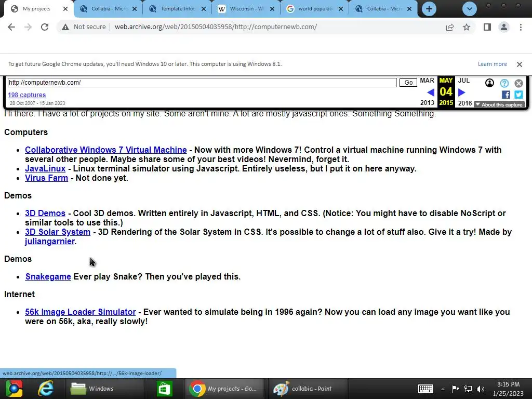Share the capture on Facebook
This screenshot has height=399, width=532.
506,95
